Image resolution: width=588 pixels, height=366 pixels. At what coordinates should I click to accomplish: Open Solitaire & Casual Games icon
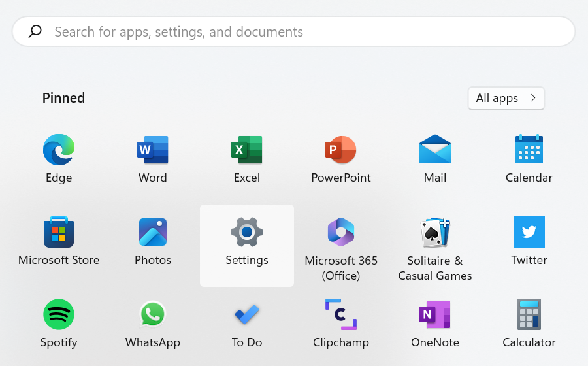pos(435,233)
